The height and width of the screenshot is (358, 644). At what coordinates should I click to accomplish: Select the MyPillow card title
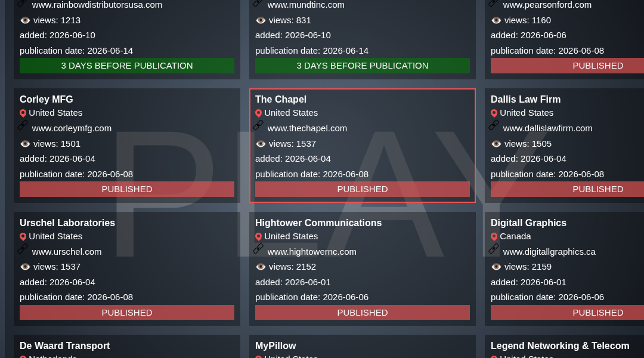(x=275, y=345)
